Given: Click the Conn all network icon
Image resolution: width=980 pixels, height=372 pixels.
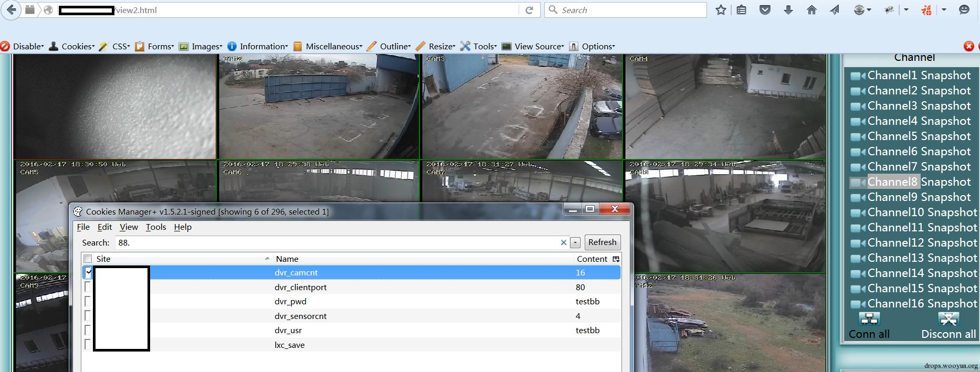Looking at the screenshot, I should click(x=869, y=318).
